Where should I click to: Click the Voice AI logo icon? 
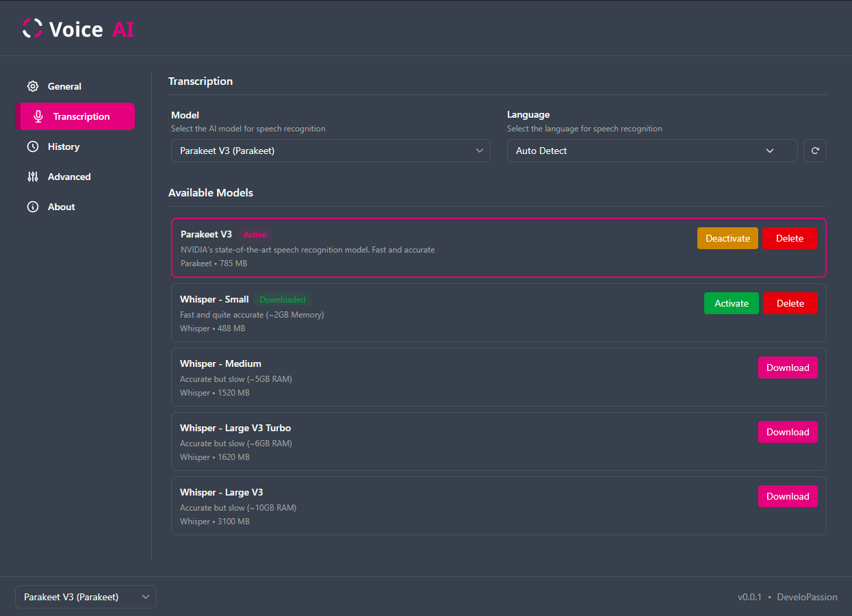pyautogui.click(x=32, y=28)
